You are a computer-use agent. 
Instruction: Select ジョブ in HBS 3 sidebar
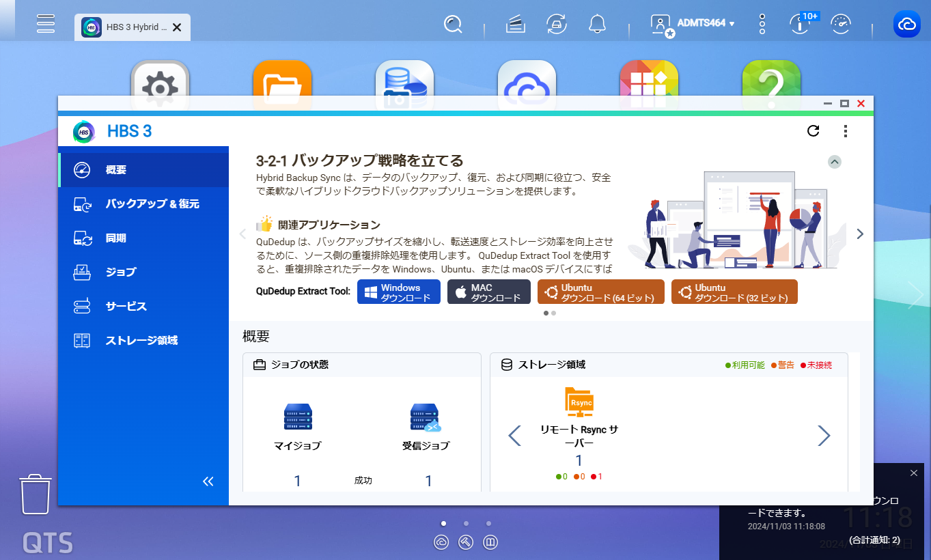[143, 272]
